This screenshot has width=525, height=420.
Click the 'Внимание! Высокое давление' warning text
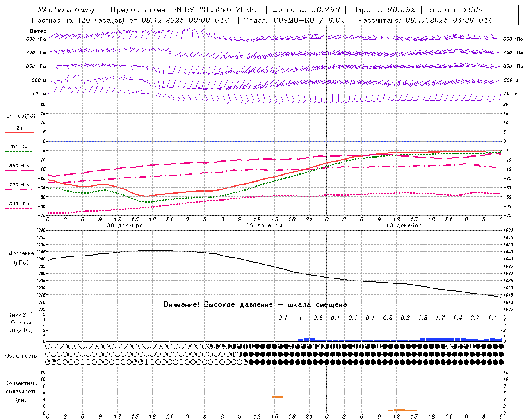[218, 305]
